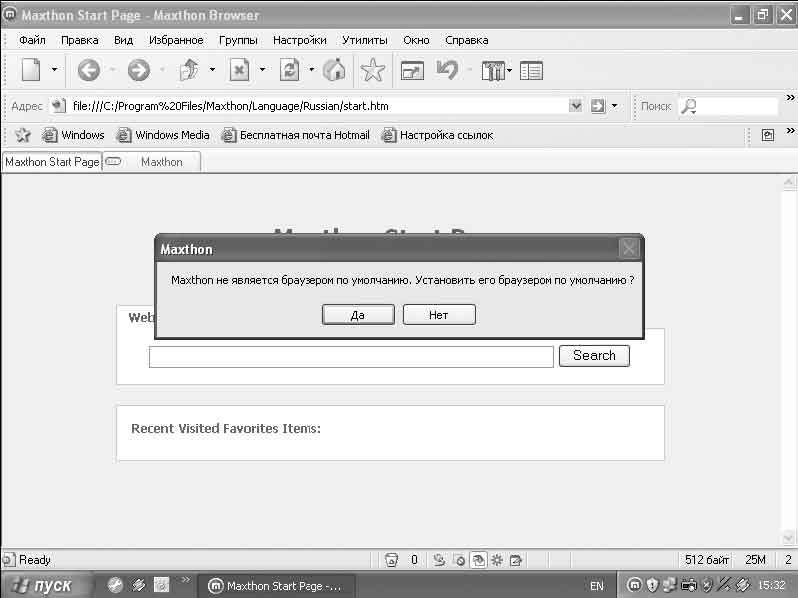Screen dimensions: 798x598
Task: Open the Избранное menu
Action: [176, 40]
